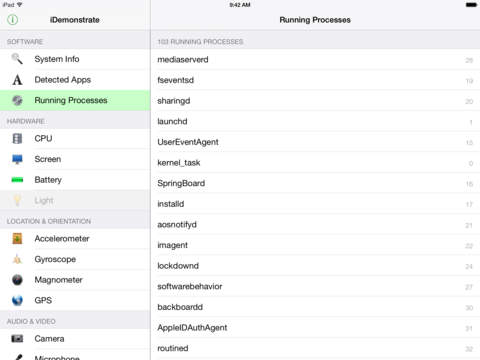Click the green Battery icon

[17, 180]
